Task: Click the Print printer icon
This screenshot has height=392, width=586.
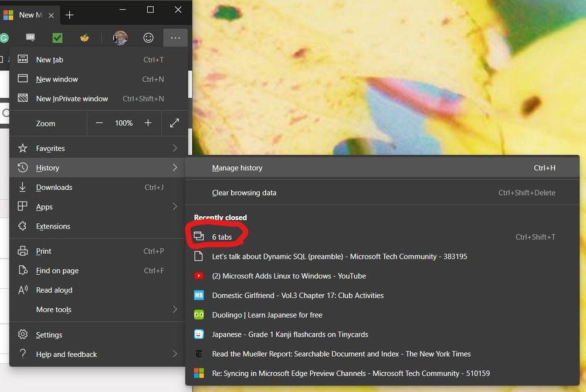Action: point(23,251)
